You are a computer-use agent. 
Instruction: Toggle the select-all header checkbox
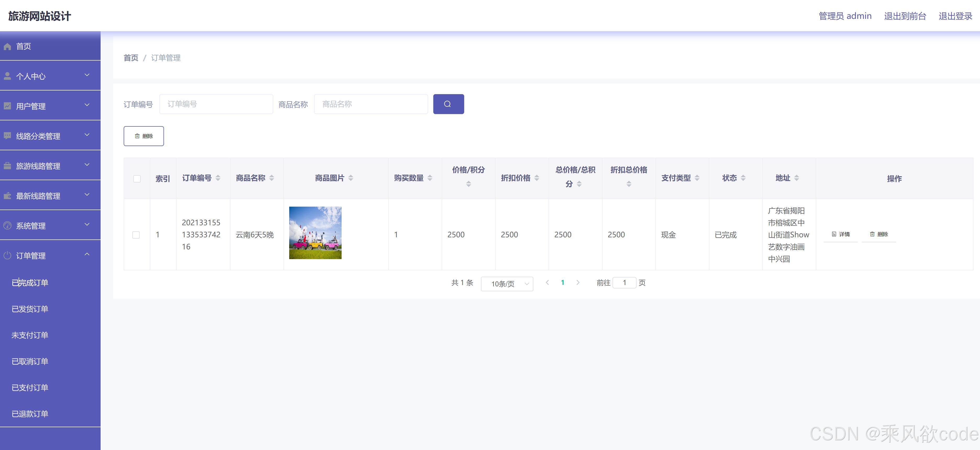137,179
